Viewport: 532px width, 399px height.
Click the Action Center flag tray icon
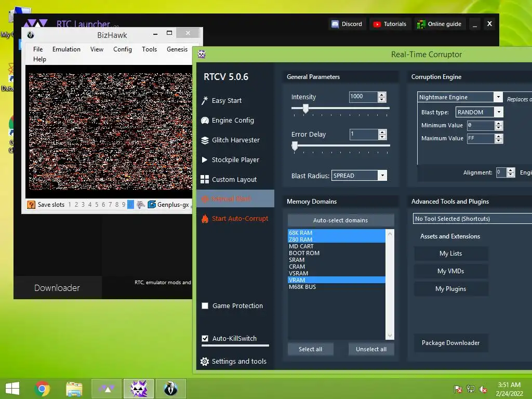(458, 389)
